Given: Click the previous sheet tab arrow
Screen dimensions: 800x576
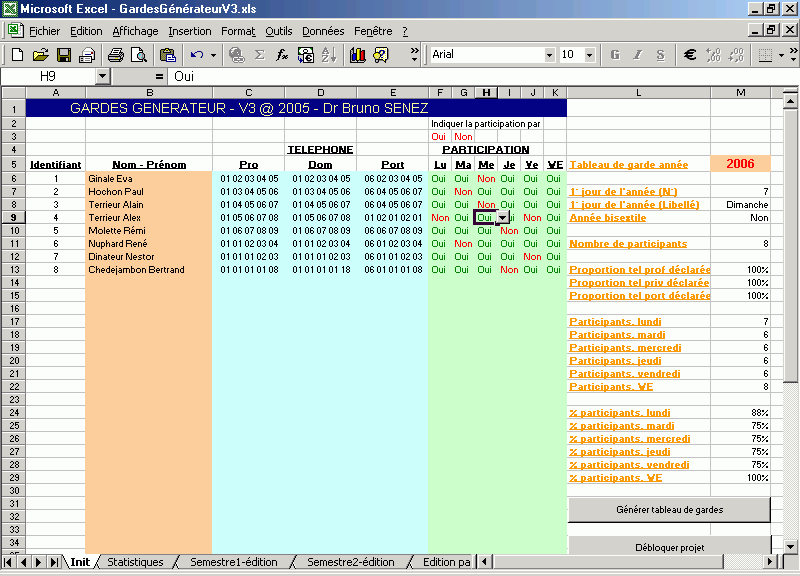Looking at the screenshot, I should (23, 562).
